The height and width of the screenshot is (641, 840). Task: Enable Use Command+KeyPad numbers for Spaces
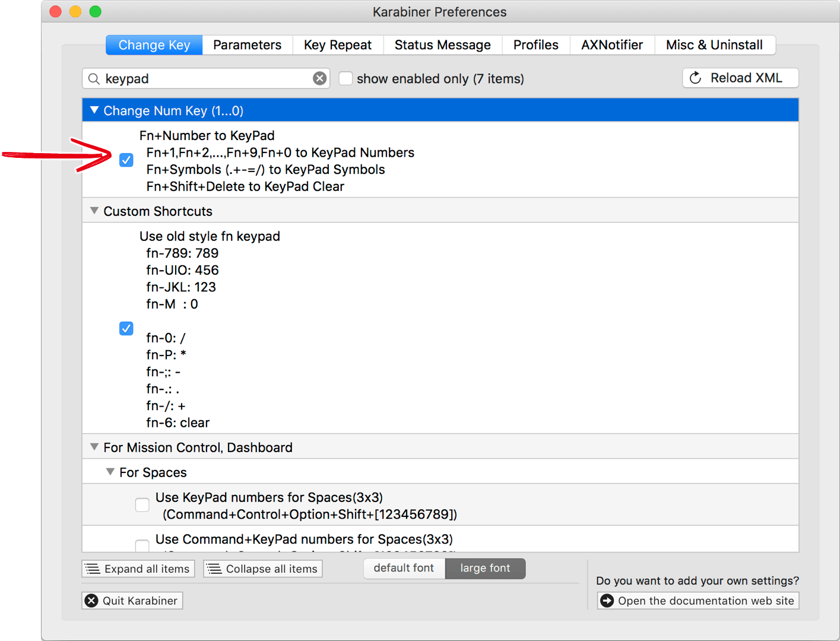(142, 545)
